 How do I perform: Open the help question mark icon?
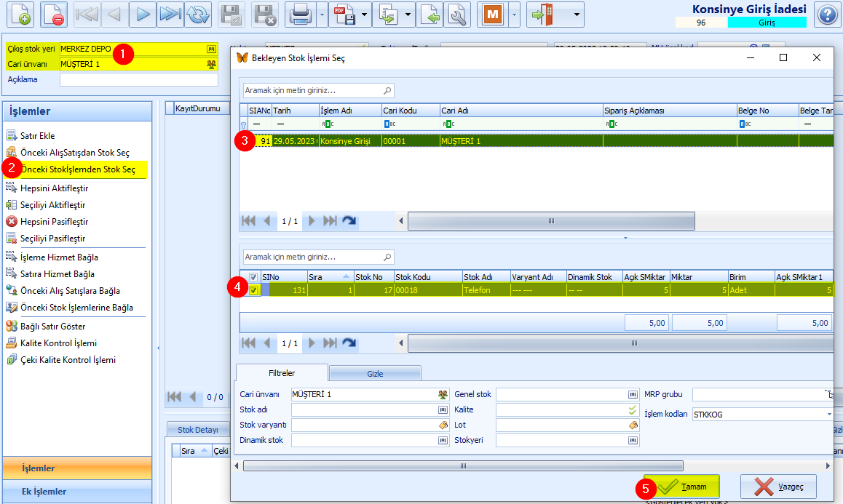coord(828,15)
